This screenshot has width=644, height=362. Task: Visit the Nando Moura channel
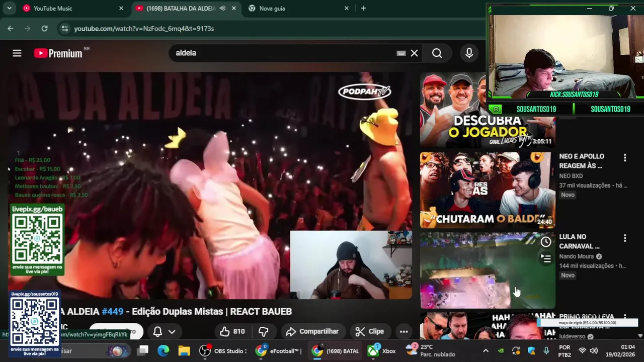[577, 256]
